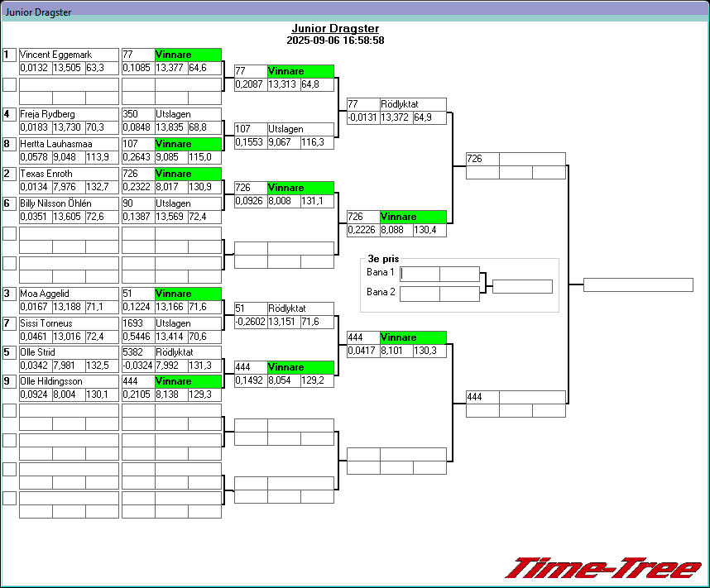710x588 pixels.
Task: Select Freja Rydberg's name cell
Action: click(69, 114)
